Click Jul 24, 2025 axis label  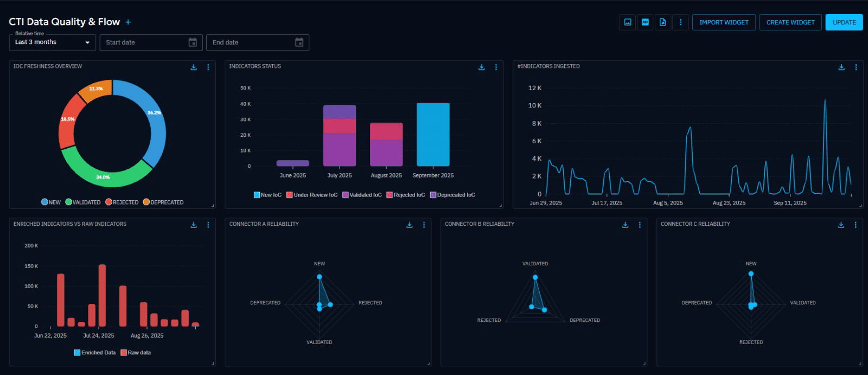click(x=99, y=335)
